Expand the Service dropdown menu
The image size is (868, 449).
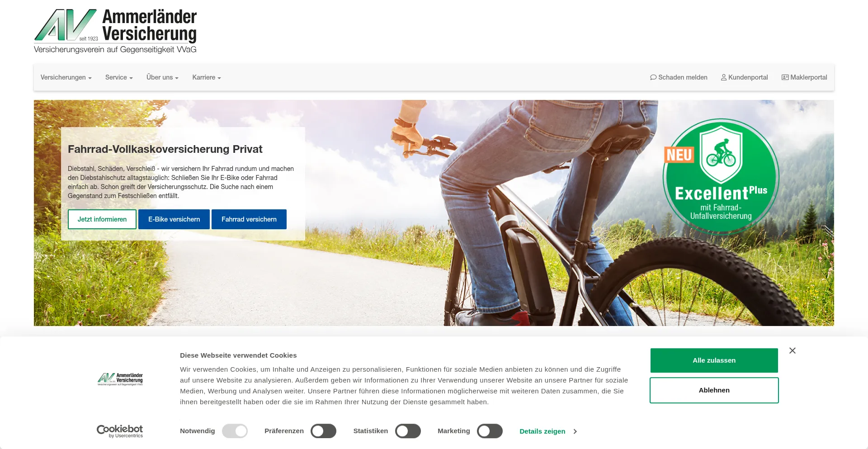point(119,77)
